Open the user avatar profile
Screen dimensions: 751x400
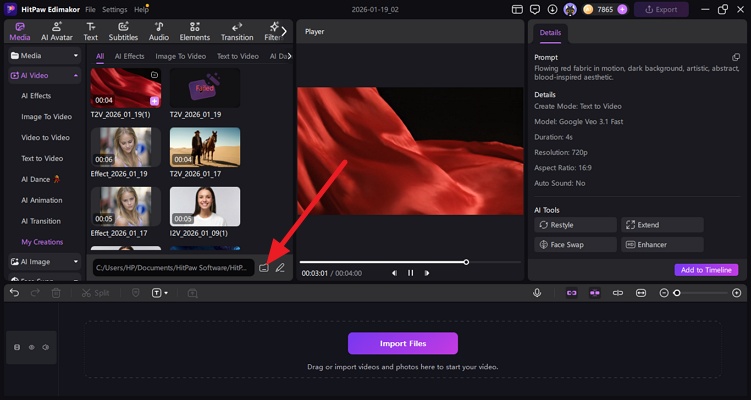click(x=569, y=9)
